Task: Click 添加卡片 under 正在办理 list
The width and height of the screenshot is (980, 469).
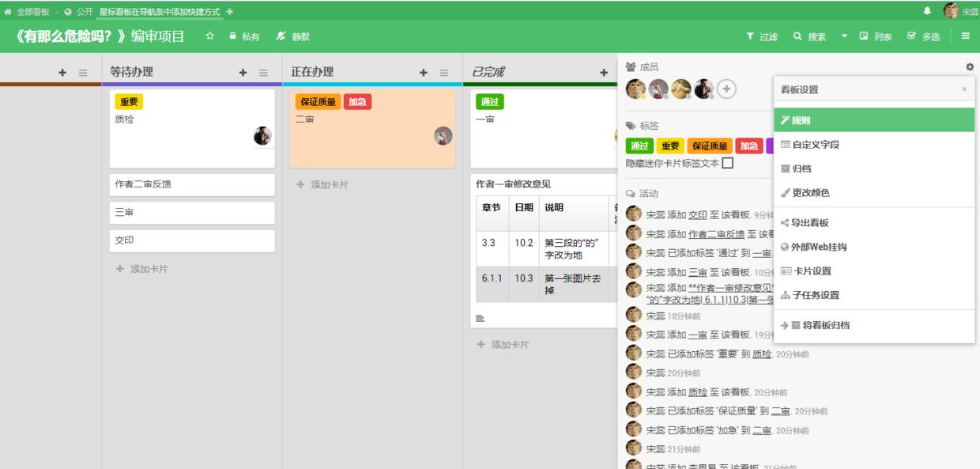Action: point(322,184)
